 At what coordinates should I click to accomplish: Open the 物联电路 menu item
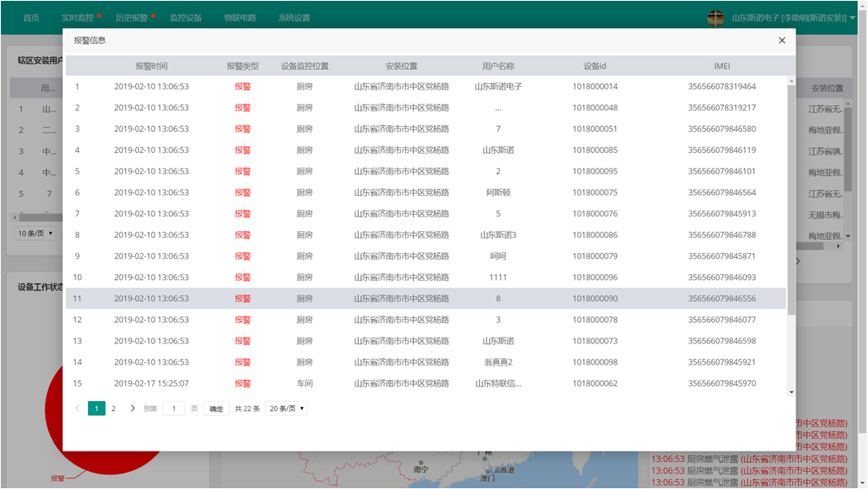(242, 16)
